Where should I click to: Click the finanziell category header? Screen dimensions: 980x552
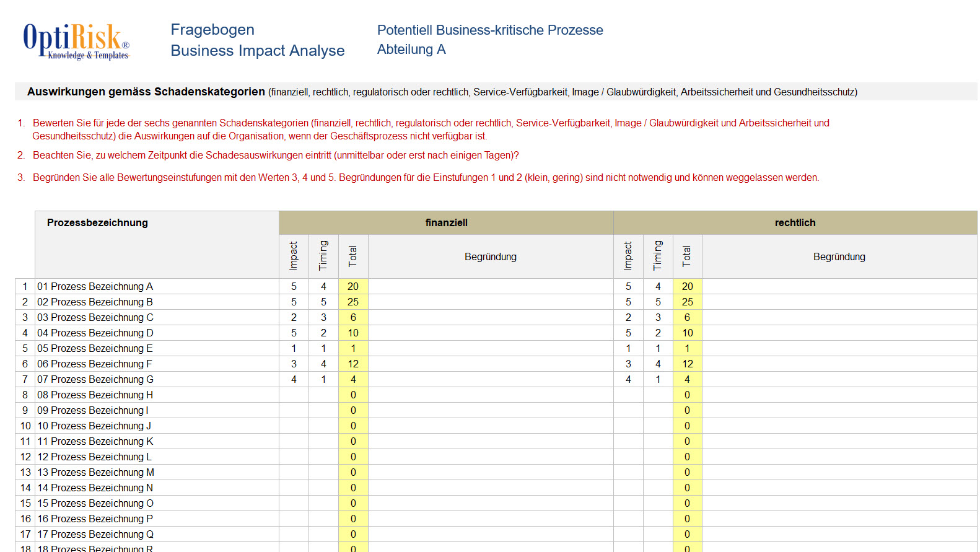(446, 222)
